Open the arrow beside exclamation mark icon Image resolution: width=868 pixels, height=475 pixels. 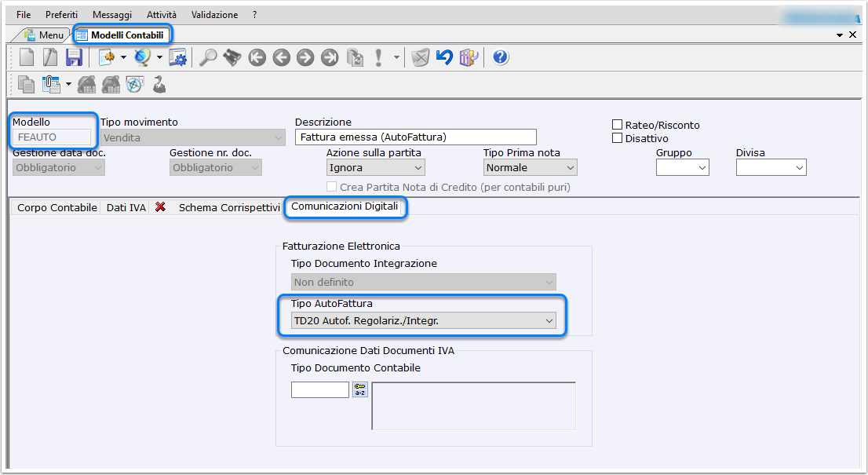click(396, 57)
